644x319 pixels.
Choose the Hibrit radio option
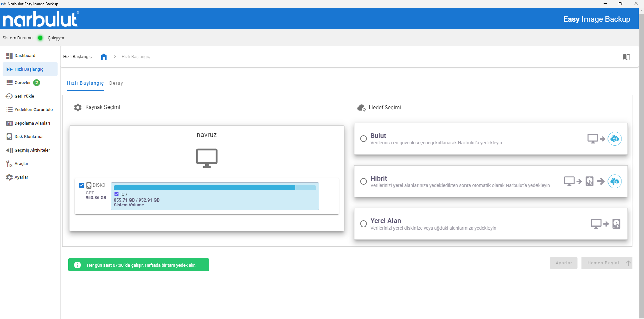tap(363, 181)
